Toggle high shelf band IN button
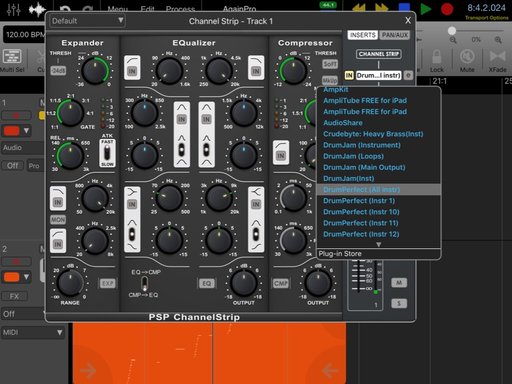This screenshot has width=512, height=384. tap(256, 204)
